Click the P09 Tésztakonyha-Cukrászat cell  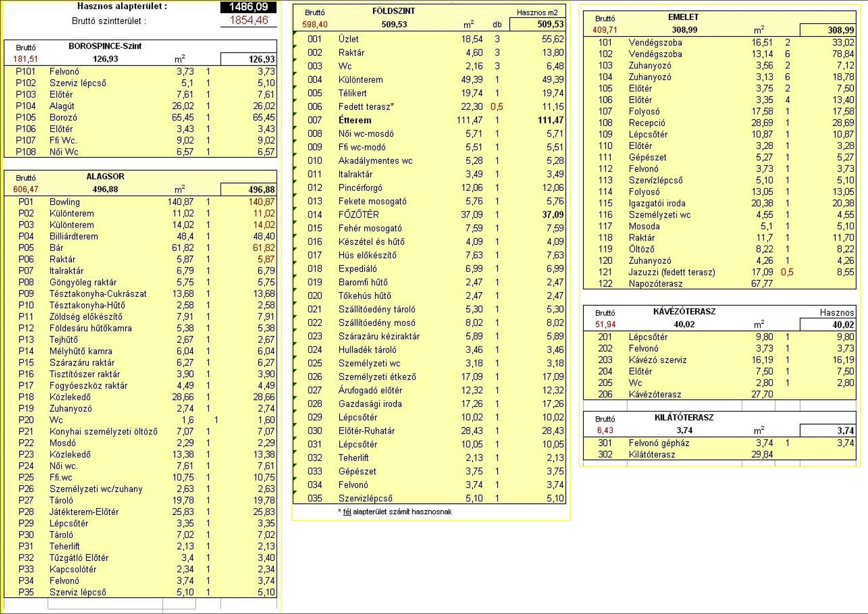98,294
